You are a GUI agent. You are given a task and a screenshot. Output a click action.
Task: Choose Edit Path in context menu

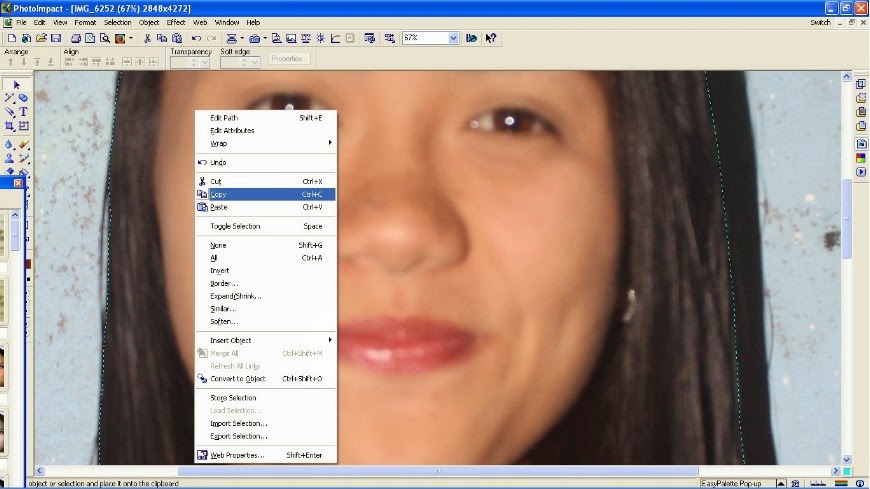(x=266, y=118)
